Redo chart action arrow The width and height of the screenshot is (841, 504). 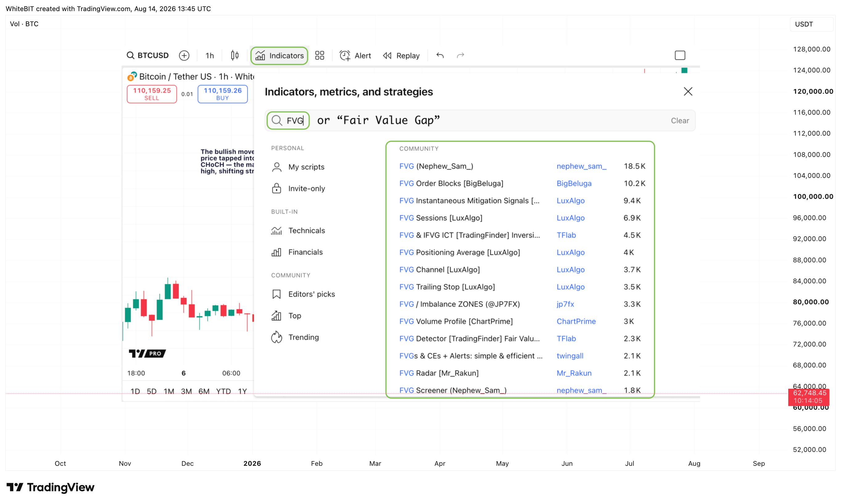[x=460, y=55]
